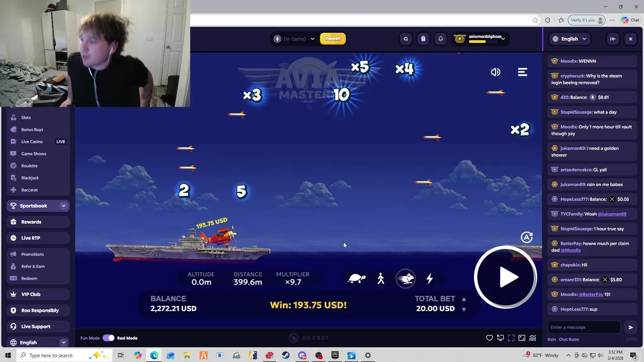This screenshot has width=644, height=362.
Task: Open Copilot Chat in browser
Action: [630, 20]
